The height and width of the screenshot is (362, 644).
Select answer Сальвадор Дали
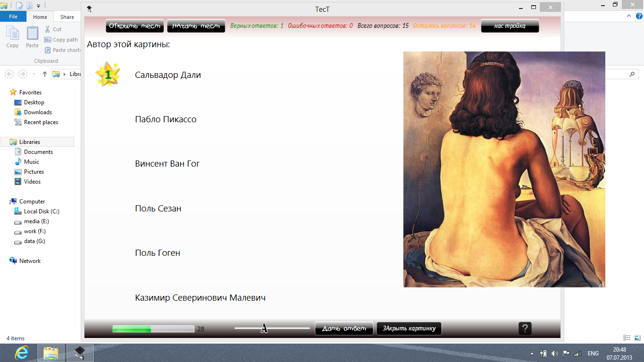click(x=168, y=75)
